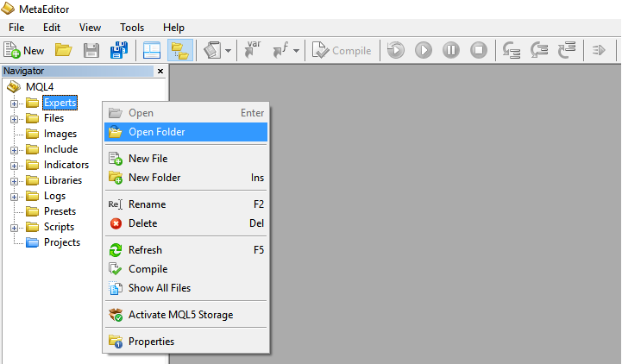622x364 pixels.
Task: Click the Start debugging on history icon
Action: coord(396,50)
